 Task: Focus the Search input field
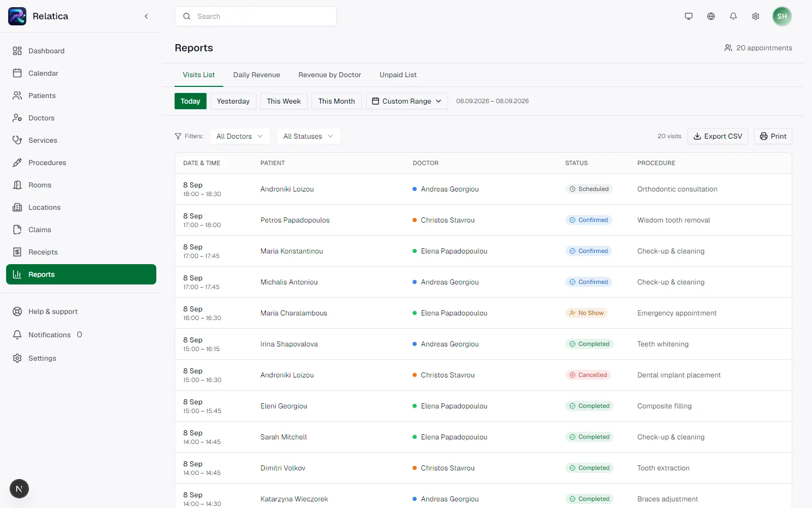256,16
